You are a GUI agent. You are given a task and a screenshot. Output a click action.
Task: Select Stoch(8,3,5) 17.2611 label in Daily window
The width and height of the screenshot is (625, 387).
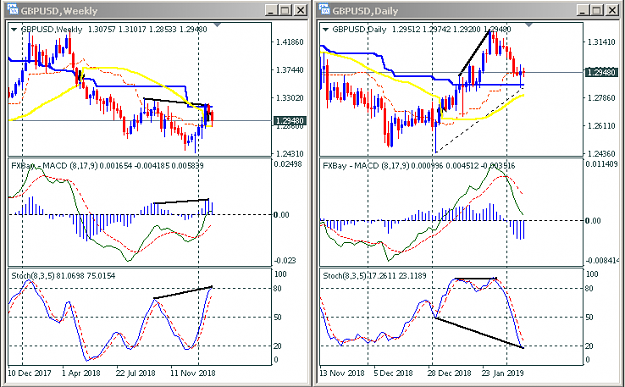coord(375,276)
